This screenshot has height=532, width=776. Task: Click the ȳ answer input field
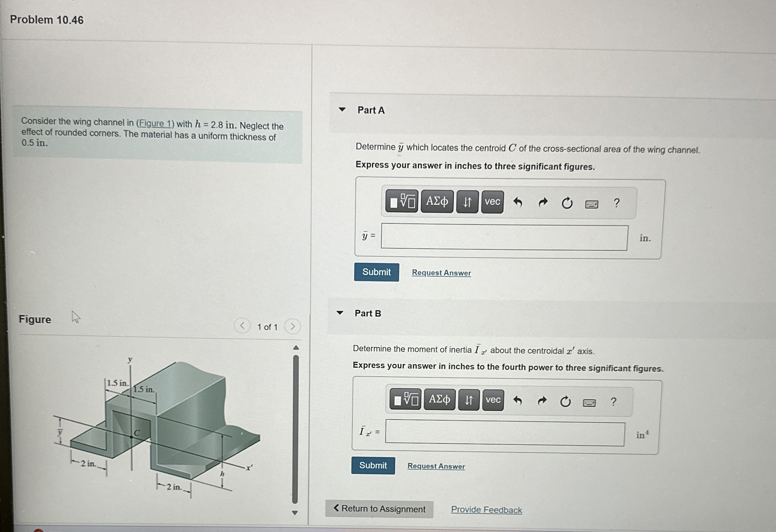click(x=504, y=237)
